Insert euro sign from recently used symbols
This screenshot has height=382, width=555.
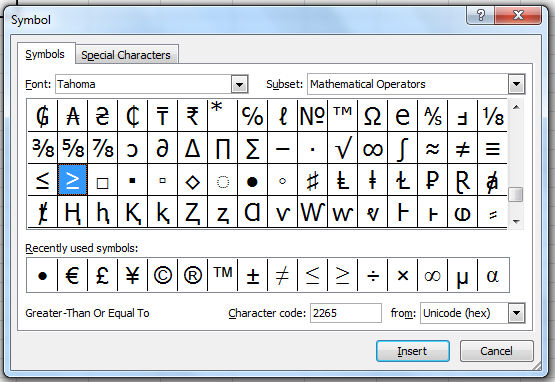point(73,275)
